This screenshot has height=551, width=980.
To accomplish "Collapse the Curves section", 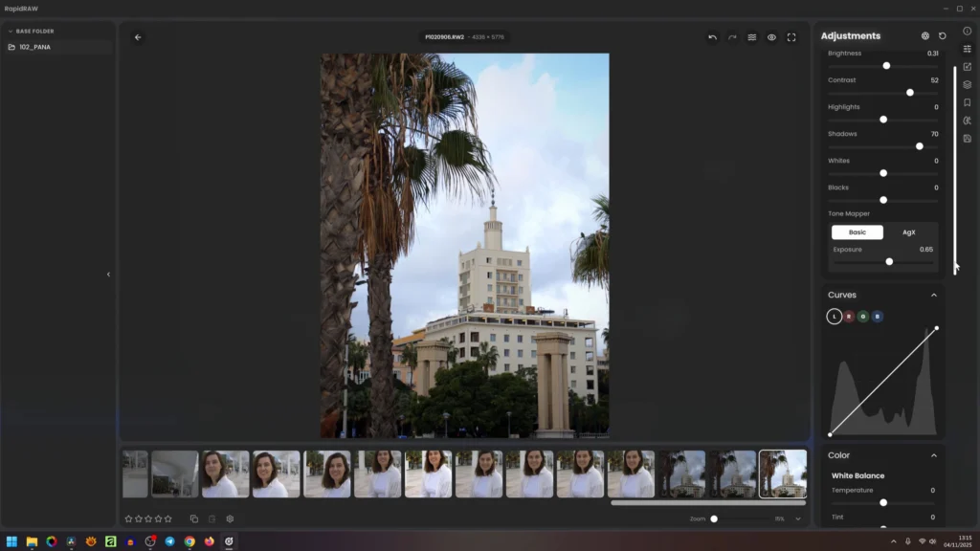I will 934,295.
